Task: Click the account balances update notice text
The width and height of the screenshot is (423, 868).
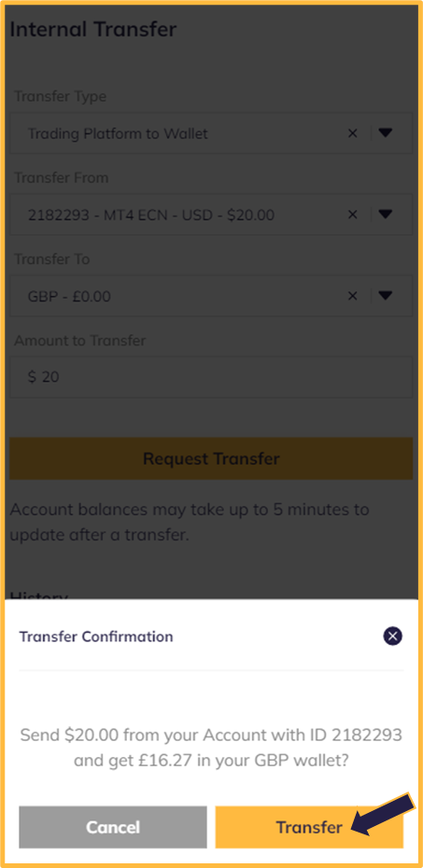Action: 190,523
